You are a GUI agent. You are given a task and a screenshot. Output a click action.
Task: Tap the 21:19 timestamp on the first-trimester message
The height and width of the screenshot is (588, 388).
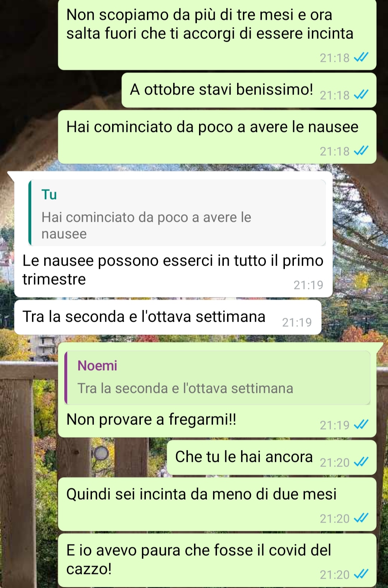pyautogui.click(x=308, y=285)
